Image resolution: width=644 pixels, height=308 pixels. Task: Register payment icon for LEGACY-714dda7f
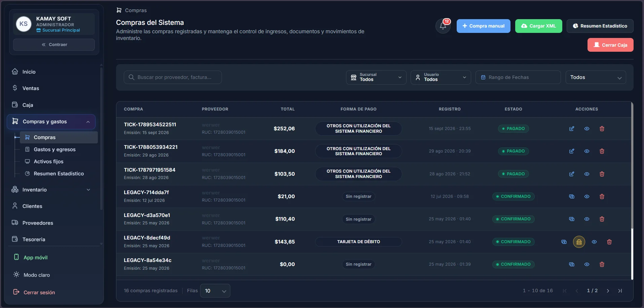571,196
